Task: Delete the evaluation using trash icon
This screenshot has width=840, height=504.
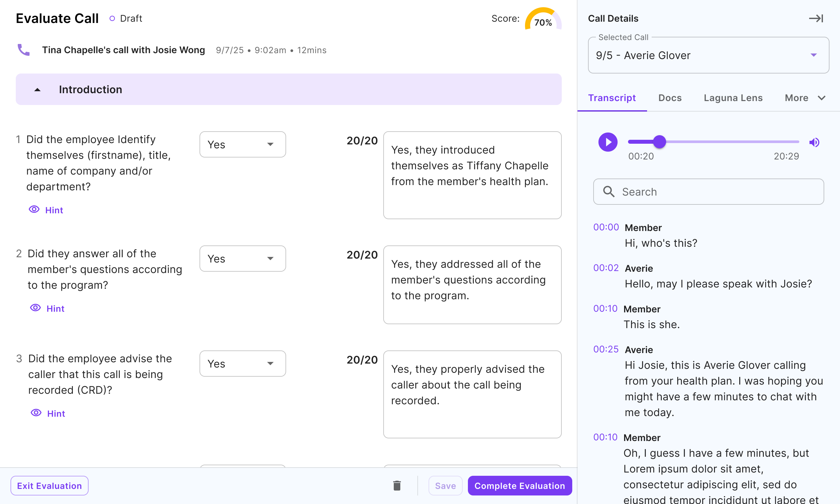Action: (397, 486)
